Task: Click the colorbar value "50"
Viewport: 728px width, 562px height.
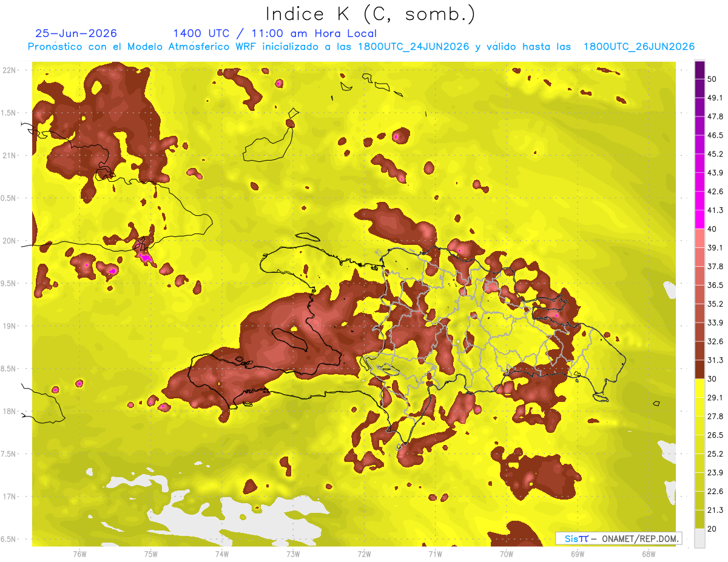Action: click(x=712, y=79)
